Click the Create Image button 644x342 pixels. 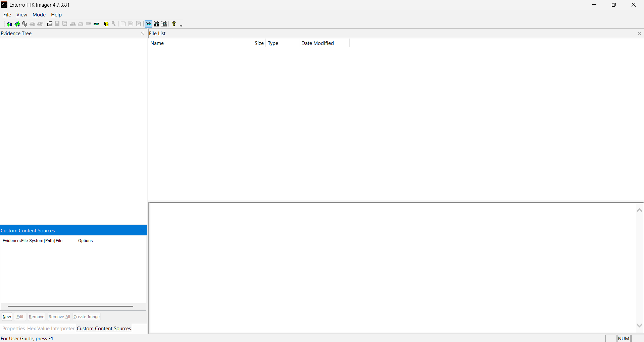pos(87,317)
